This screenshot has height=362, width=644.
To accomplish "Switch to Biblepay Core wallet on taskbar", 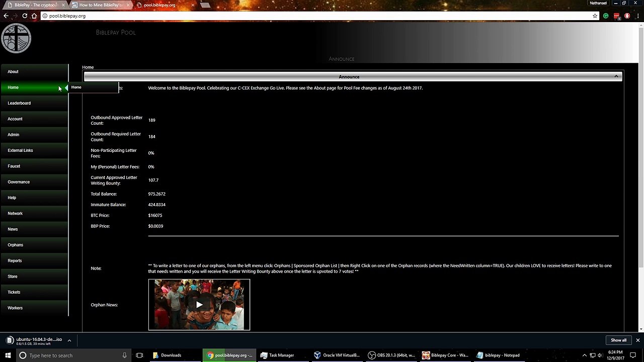I will [x=445, y=355].
